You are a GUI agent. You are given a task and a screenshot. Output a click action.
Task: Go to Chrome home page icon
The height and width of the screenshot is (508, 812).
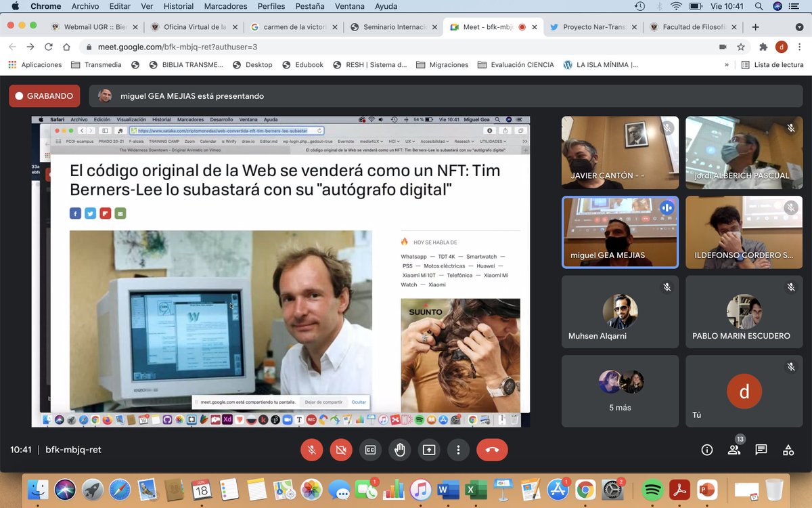66,47
